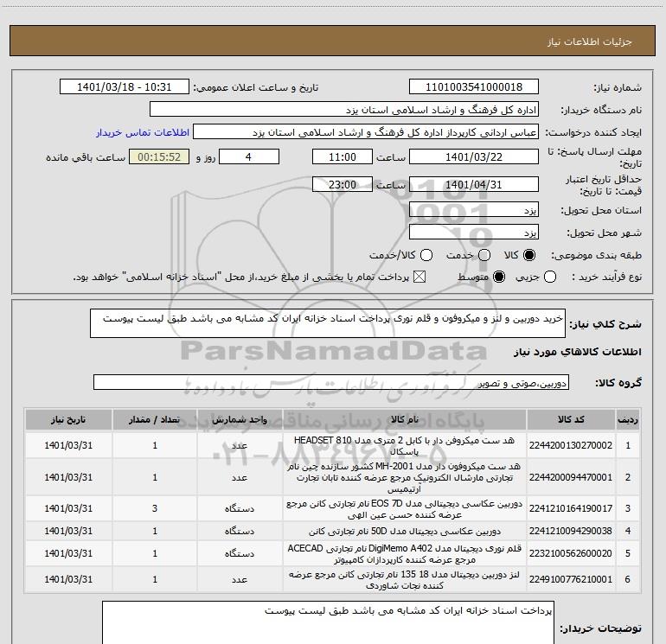Click product code 2244200094470001
This screenshot has height=644, width=666.
(x=571, y=477)
